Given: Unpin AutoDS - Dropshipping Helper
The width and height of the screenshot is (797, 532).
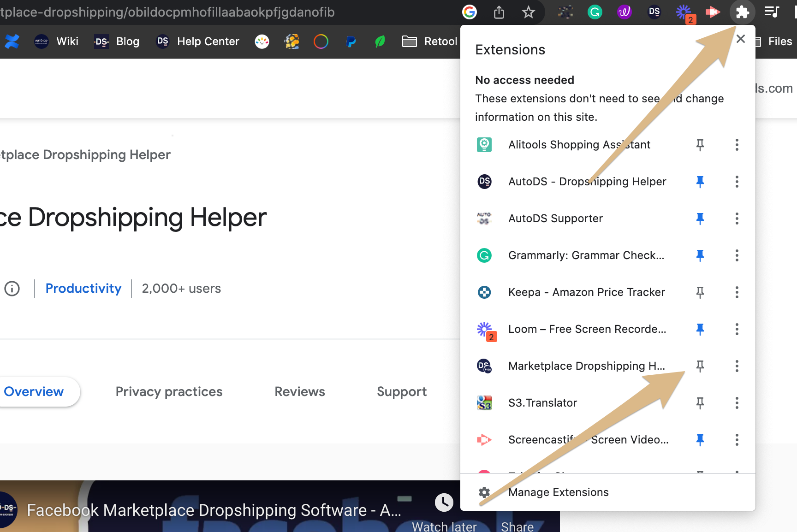Looking at the screenshot, I should [700, 182].
